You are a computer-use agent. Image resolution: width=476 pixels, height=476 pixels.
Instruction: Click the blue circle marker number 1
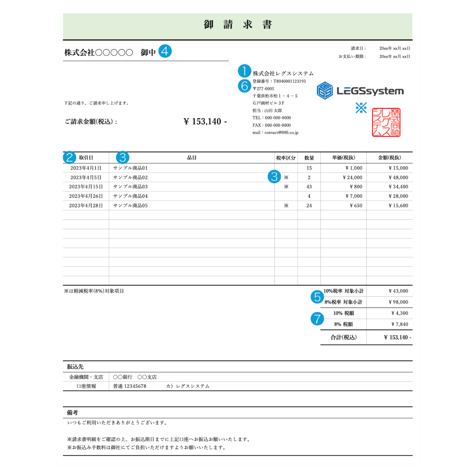244,71
